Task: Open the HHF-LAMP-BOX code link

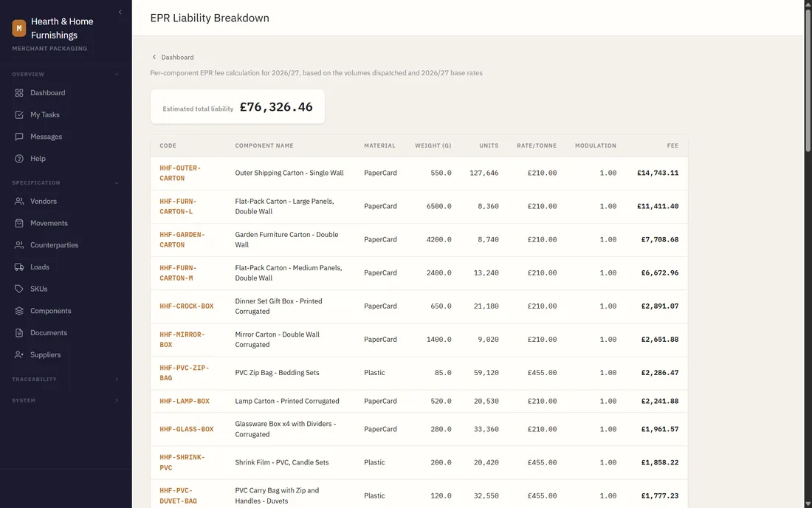Action: click(x=185, y=401)
